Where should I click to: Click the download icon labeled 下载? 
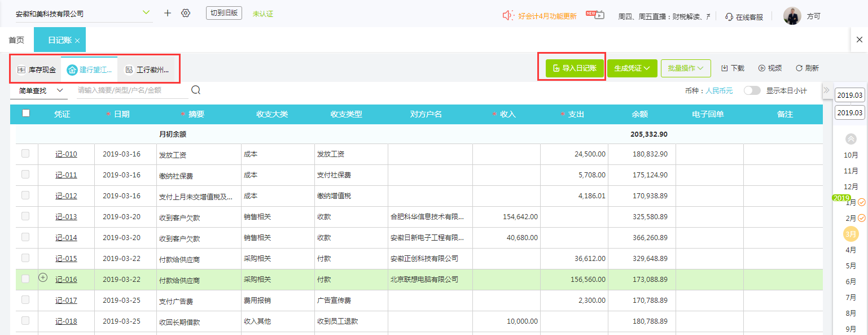pyautogui.click(x=725, y=68)
